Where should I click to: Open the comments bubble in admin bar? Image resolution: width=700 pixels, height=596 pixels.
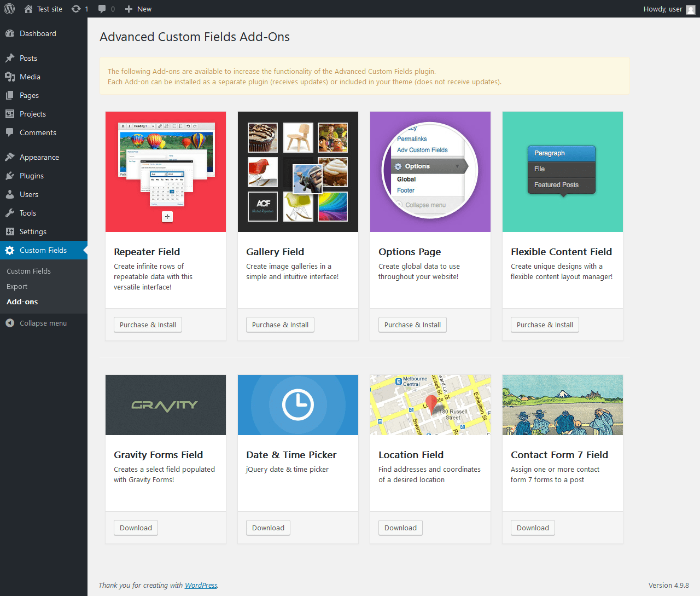pos(102,9)
